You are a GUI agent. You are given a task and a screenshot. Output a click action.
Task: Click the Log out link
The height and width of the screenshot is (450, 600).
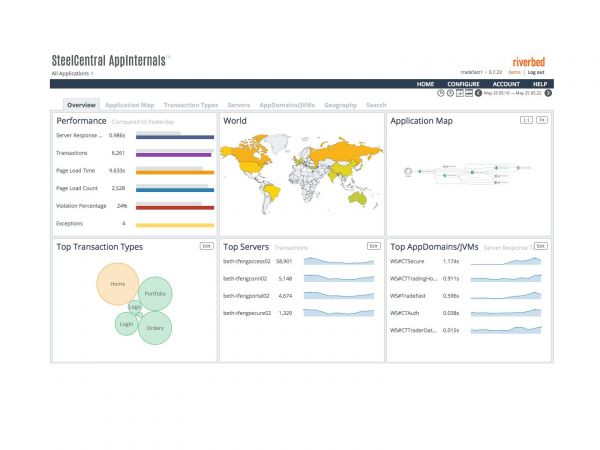pos(536,73)
